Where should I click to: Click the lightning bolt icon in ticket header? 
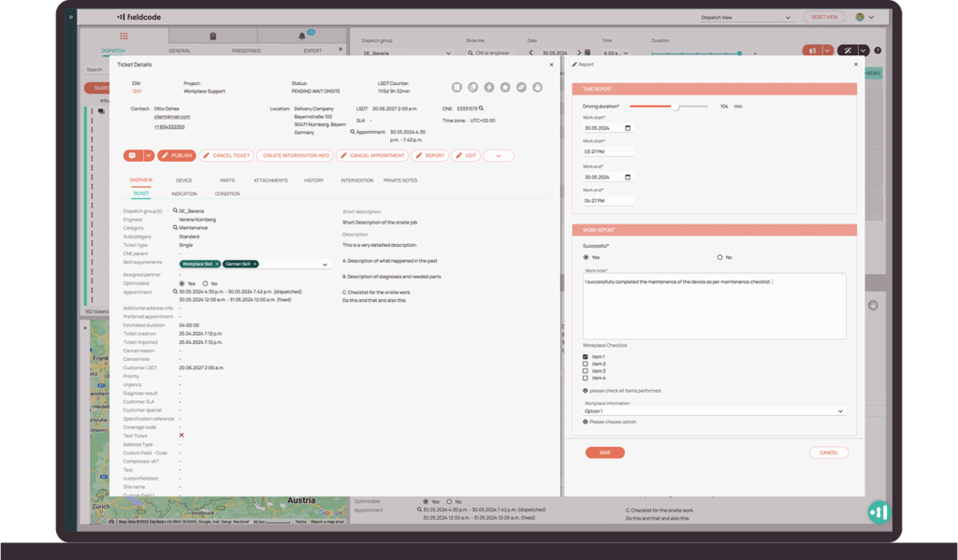coord(489,87)
